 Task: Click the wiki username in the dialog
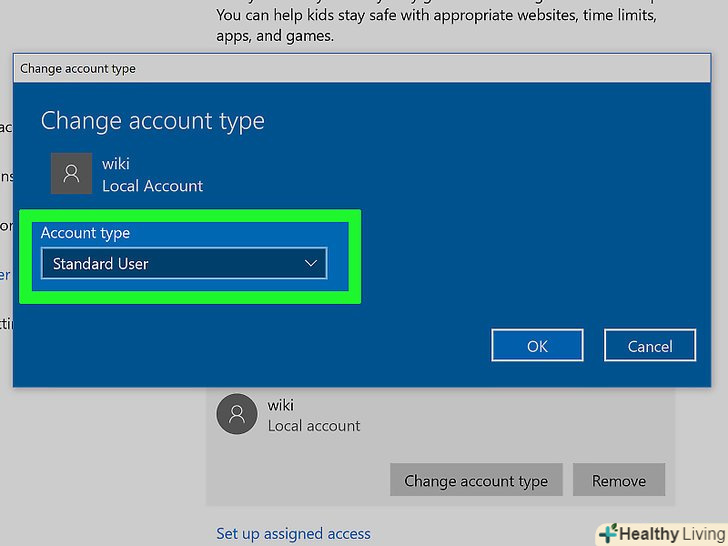[x=116, y=164]
